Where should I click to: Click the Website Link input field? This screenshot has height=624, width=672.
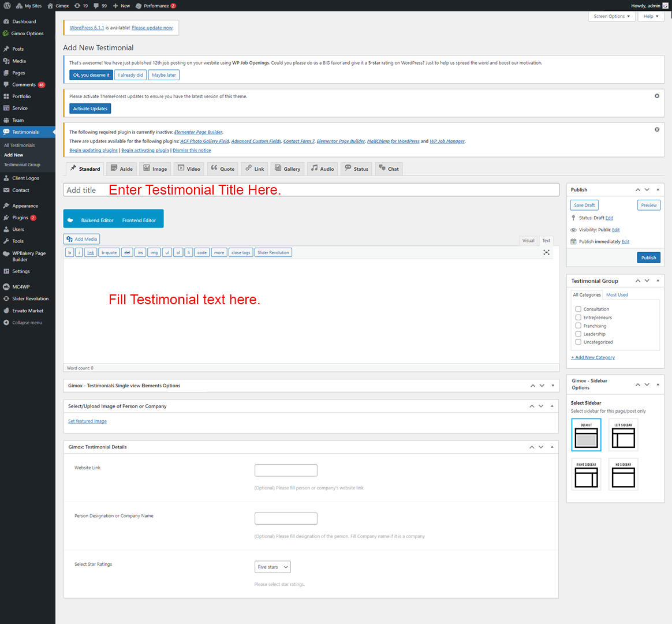(x=286, y=470)
